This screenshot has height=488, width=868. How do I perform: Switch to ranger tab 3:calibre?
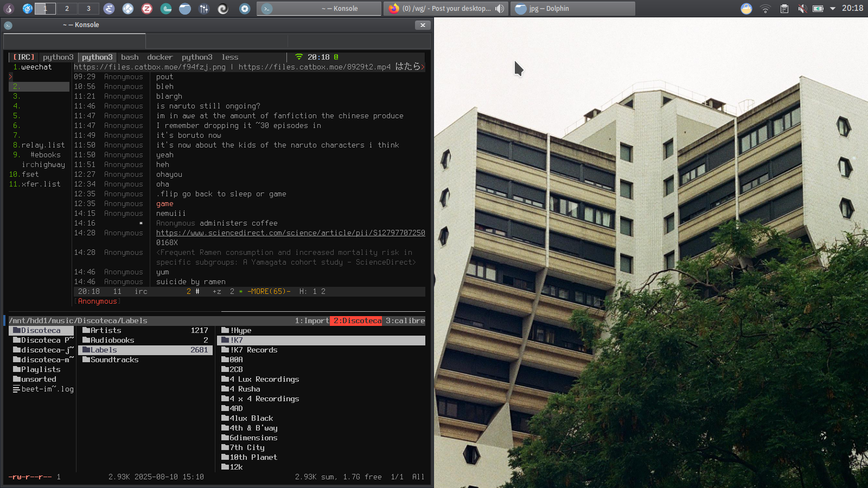[x=405, y=320]
